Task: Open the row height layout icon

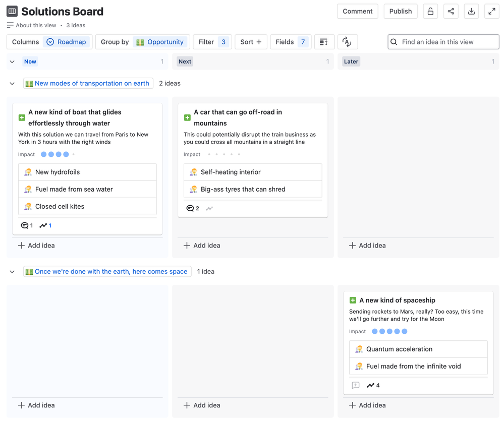Action: coord(324,42)
